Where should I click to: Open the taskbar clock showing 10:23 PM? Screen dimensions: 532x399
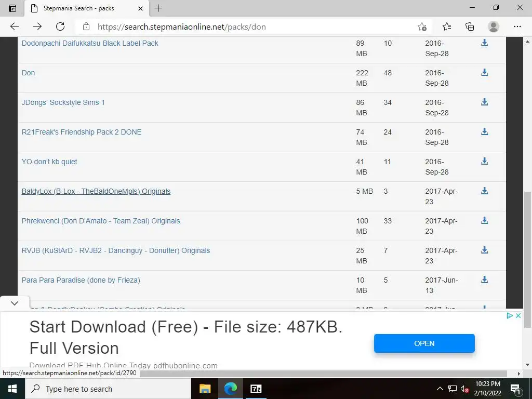487,389
